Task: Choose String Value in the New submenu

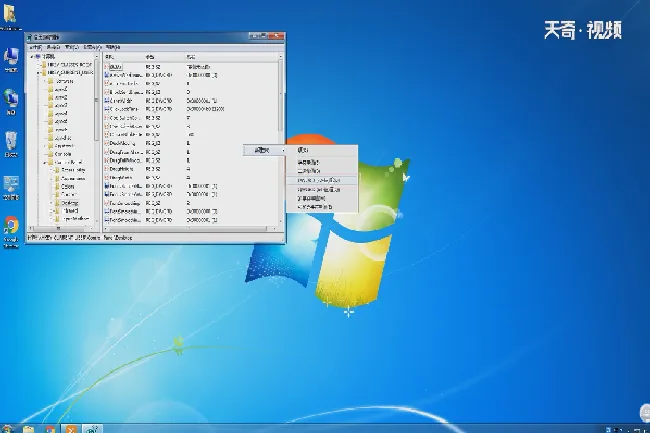Action: (x=322, y=162)
